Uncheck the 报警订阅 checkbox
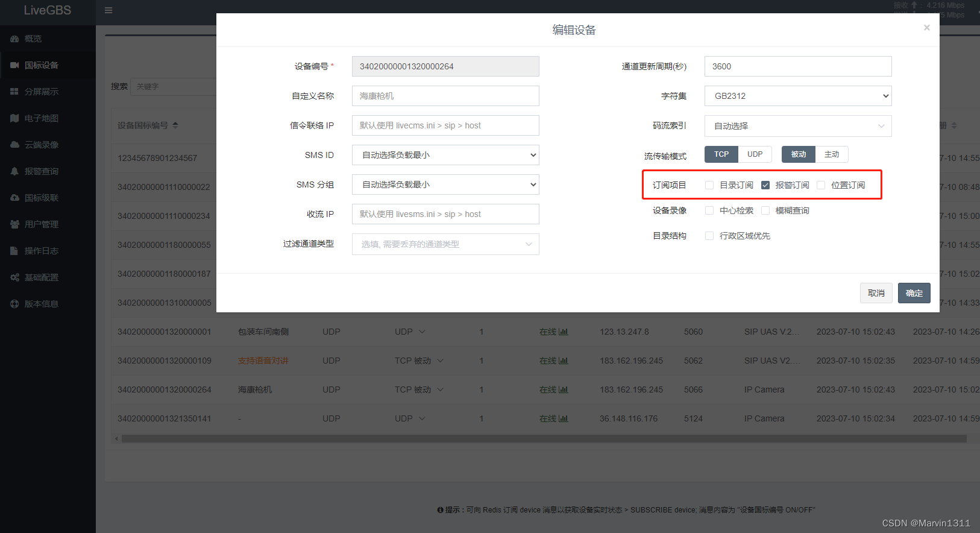The width and height of the screenshot is (980, 533). 765,185
